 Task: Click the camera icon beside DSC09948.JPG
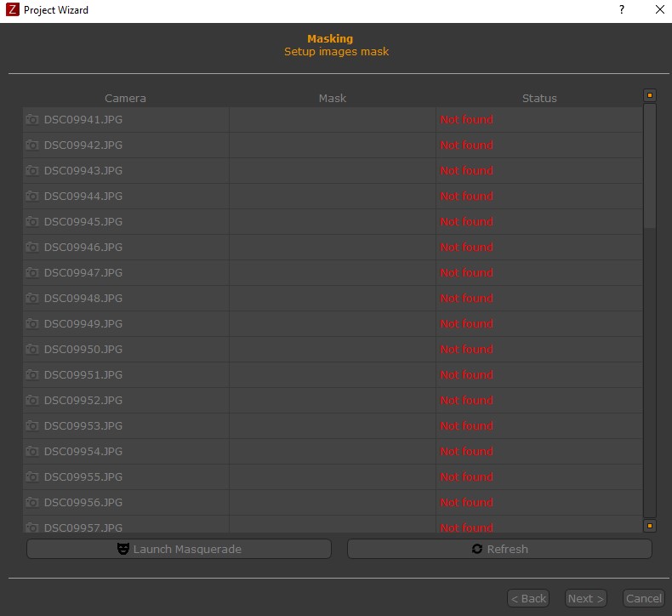[x=32, y=299]
